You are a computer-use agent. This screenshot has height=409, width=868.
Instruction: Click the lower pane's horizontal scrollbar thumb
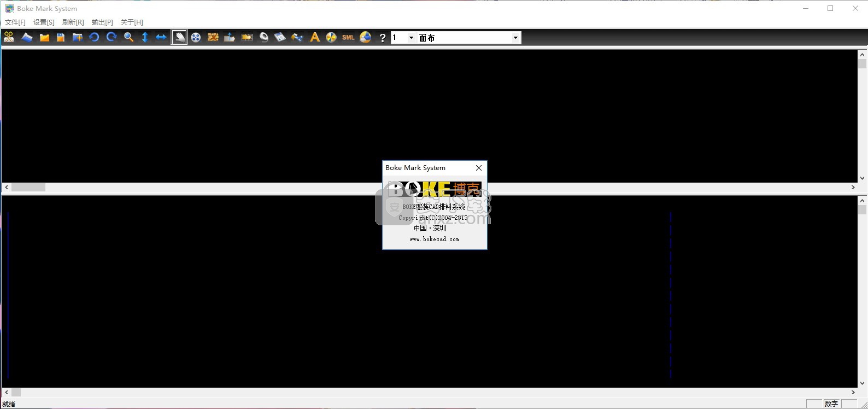16,392
